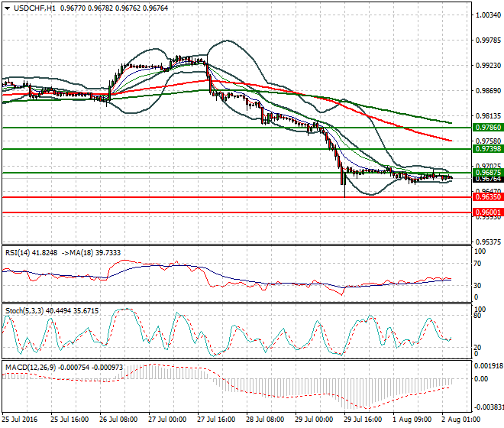Click the 28 Jul 08:00 time axis label
Screen dimensions: 504x428
265,420
